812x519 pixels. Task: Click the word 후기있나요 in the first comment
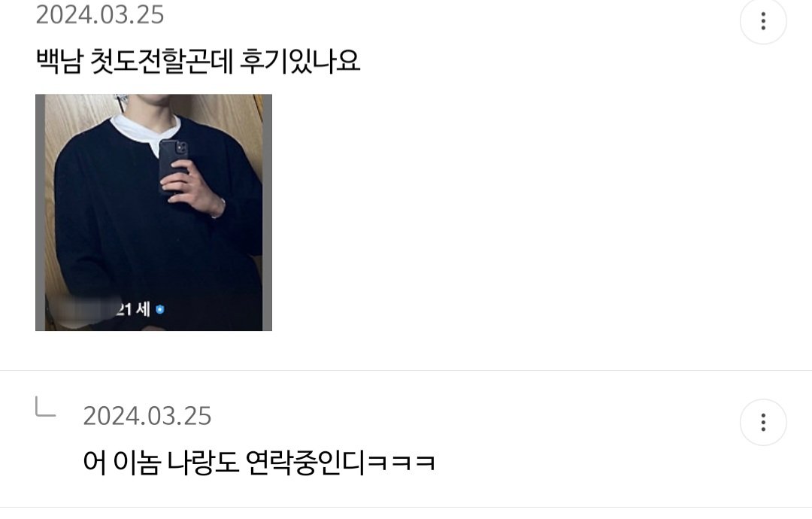300,61
